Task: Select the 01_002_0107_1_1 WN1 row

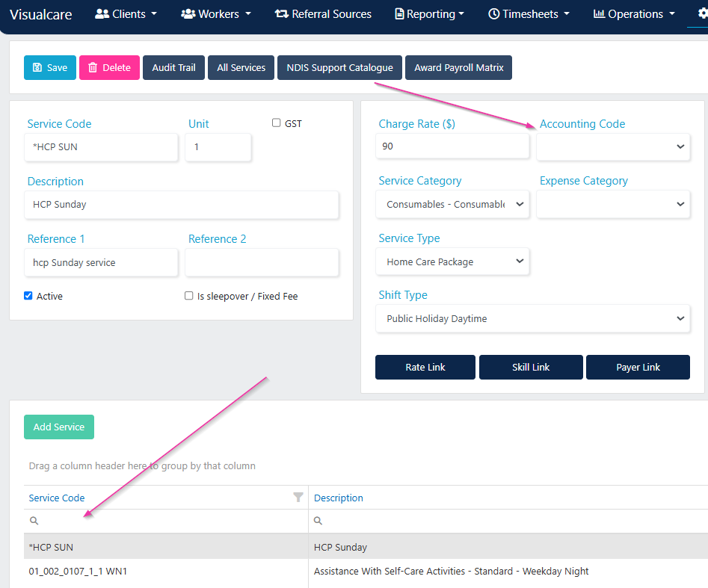Action: pyautogui.click(x=366, y=572)
